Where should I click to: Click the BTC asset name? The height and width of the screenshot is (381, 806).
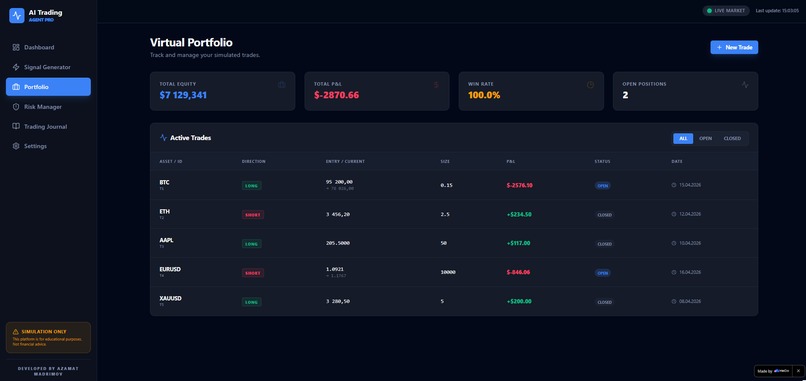click(164, 183)
